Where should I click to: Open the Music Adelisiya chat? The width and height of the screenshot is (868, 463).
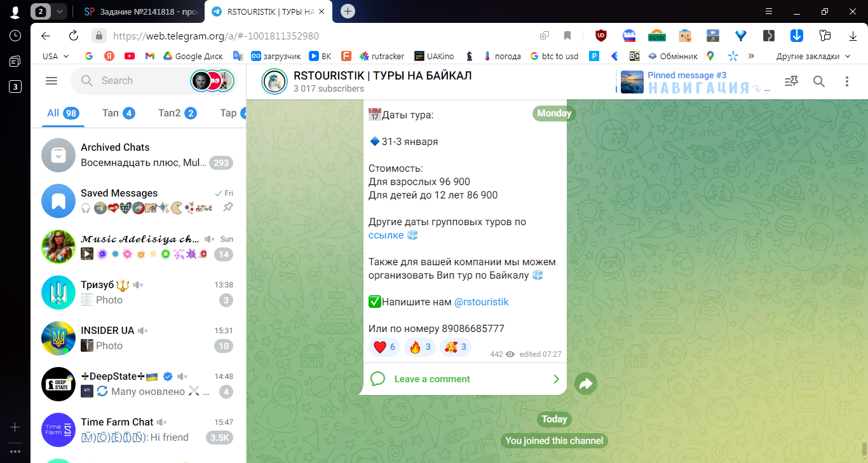138,247
